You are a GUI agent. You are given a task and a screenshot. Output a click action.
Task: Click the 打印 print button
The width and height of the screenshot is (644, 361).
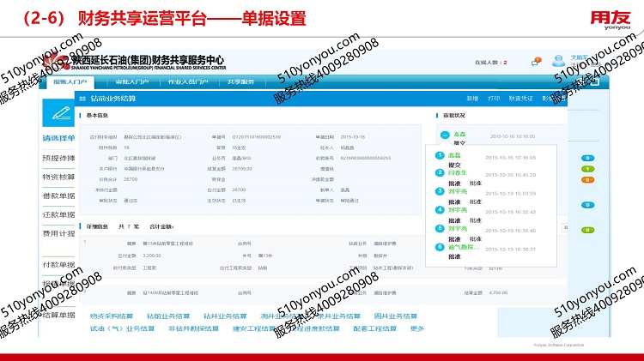494,99
